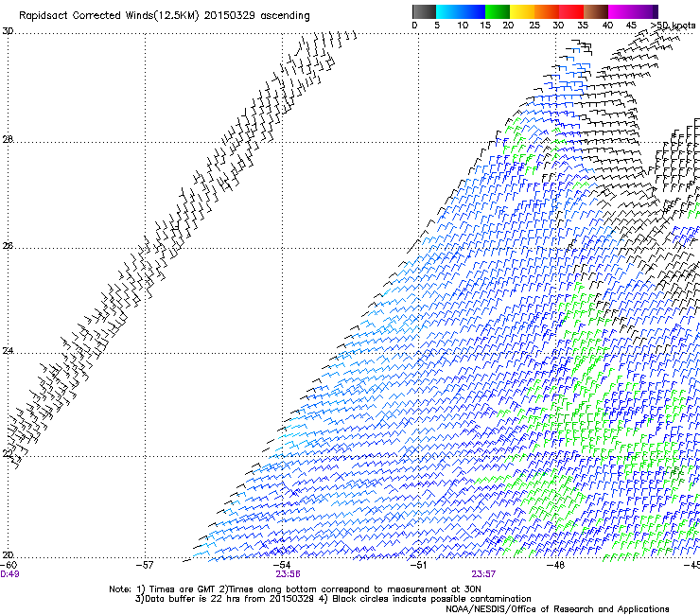The height and width of the screenshot is (615, 700).
Task: Click the longitude axis label '-48'
Action: tap(555, 565)
